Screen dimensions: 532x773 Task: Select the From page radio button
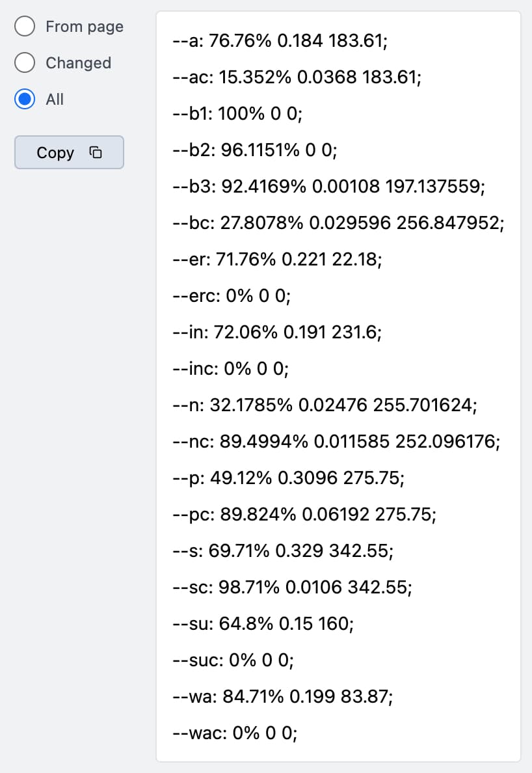click(x=25, y=27)
